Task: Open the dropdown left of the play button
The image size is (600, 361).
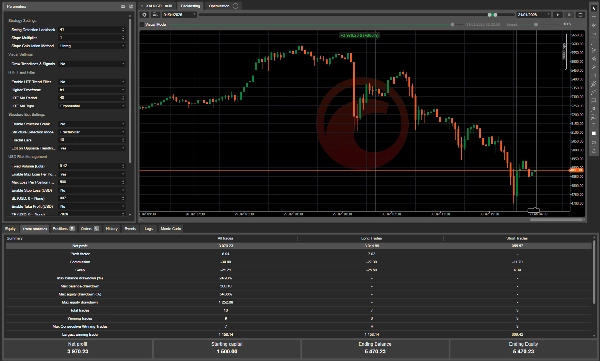Action: pos(533,15)
